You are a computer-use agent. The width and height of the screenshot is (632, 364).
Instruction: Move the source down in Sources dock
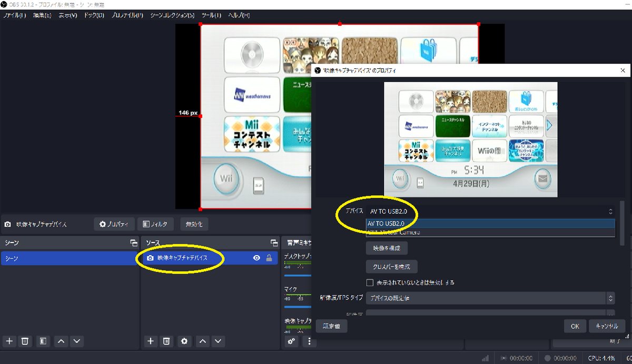point(218,341)
